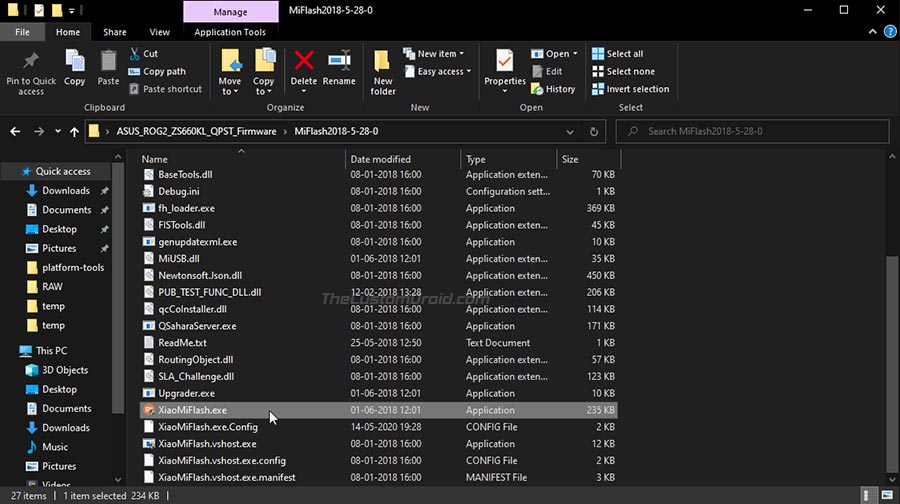Switch to the Share tab
The height and width of the screenshot is (504, 900).
click(x=115, y=32)
